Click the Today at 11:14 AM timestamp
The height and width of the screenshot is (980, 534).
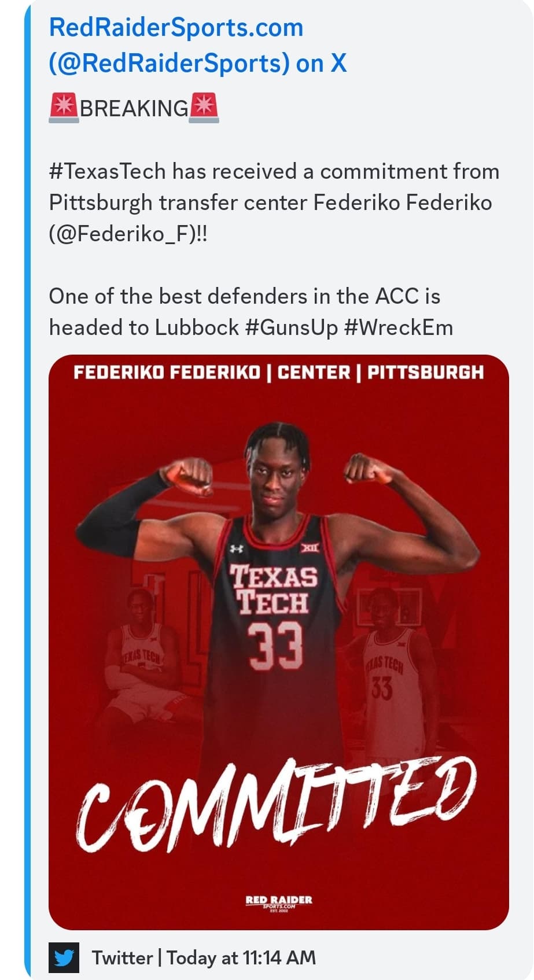(241, 958)
